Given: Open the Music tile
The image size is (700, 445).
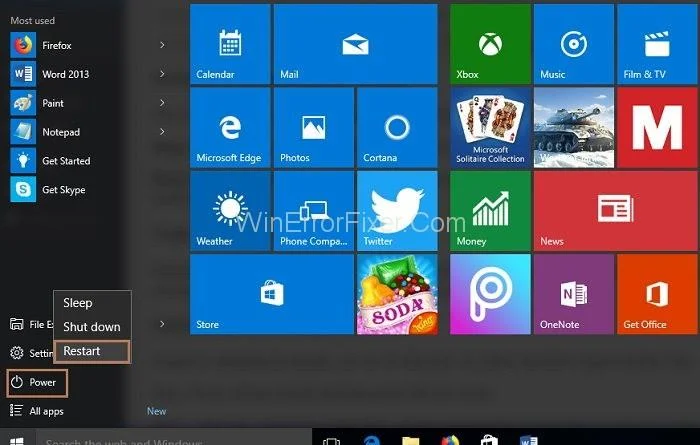Looking at the screenshot, I should (574, 44).
